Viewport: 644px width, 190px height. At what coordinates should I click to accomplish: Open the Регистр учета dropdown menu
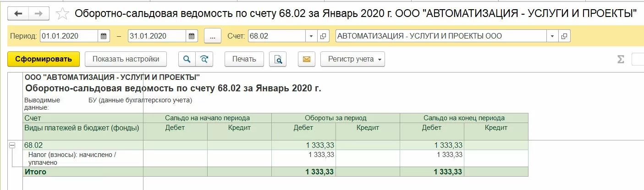(353, 59)
